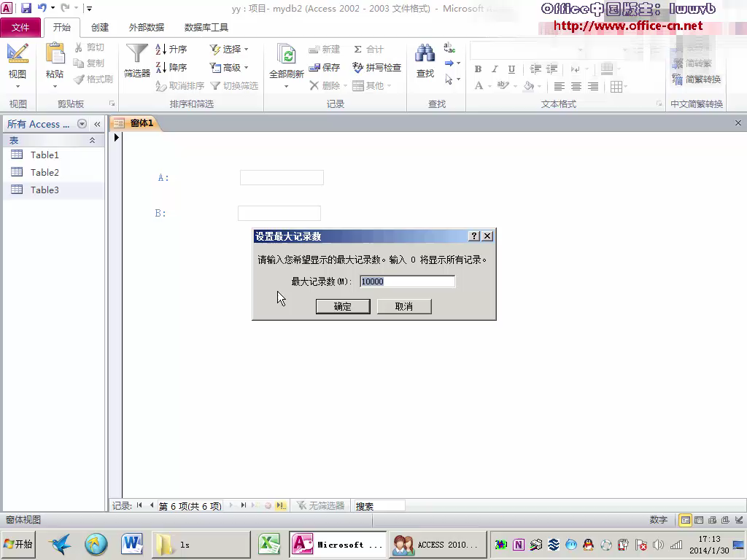Click the 开始 Start button

18,544
